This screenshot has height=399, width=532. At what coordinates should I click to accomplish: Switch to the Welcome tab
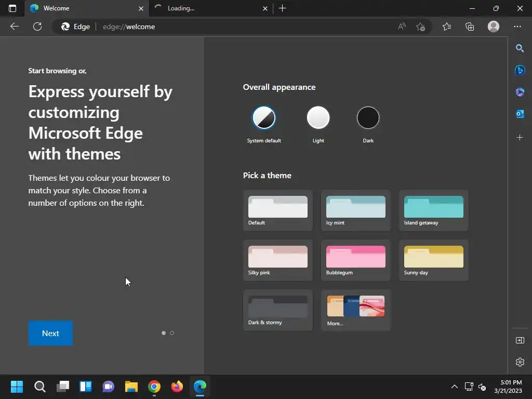[87, 8]
